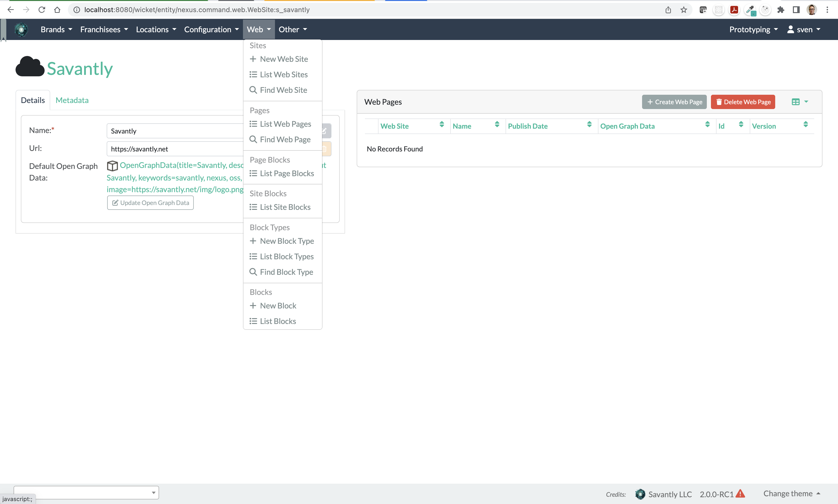Reload the page using the browser refresh icon
Image resolution: width=838 pixels, height=504 pixels.
pos(42,10)
